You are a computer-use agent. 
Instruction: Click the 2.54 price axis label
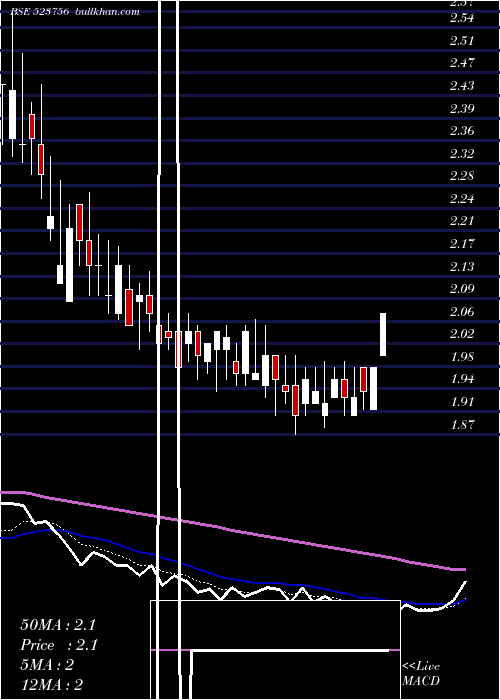click(462, 18)
